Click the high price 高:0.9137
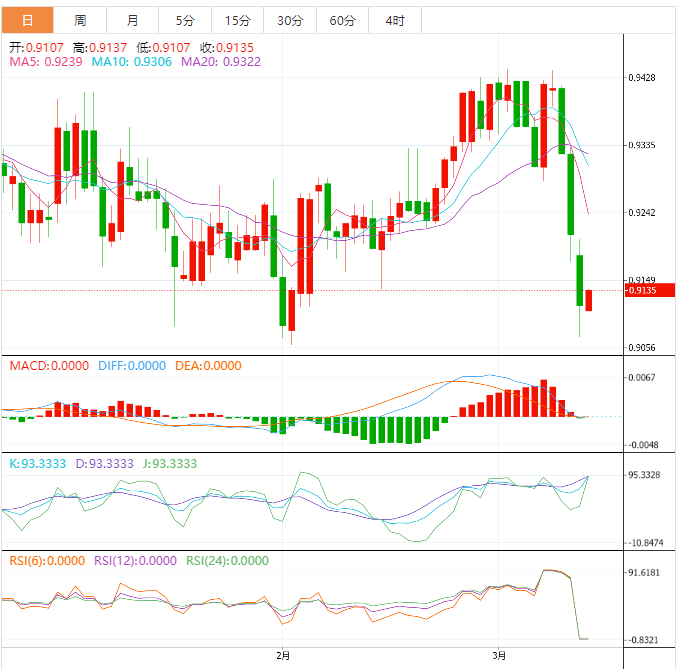Image resolution: width=679 pixels, height=669 pixels. coord(100,48)
